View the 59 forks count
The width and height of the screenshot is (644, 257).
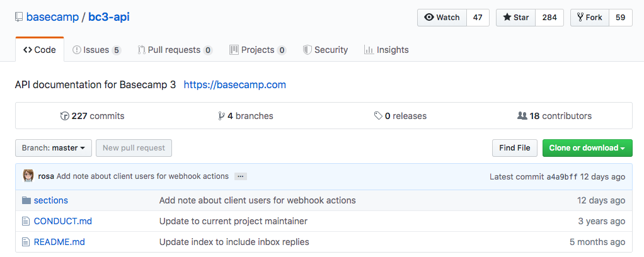coord(620,17)
